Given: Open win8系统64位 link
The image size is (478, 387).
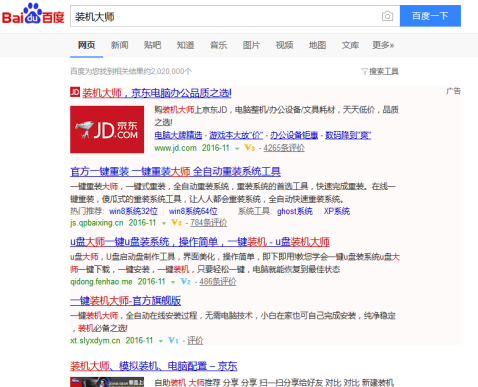Looking at the screenshot, I should click(x=193, y=211).
